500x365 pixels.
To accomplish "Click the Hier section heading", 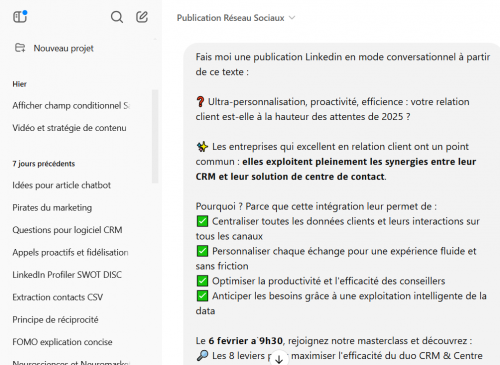I will click(19, 84).
